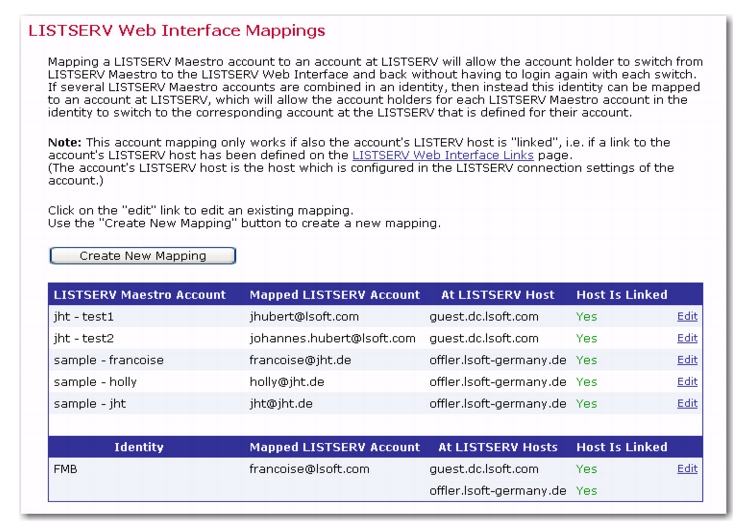
Task: Click offler.lsoft-germany.de host in sample - jht row
Action: (x=498, y=404)
